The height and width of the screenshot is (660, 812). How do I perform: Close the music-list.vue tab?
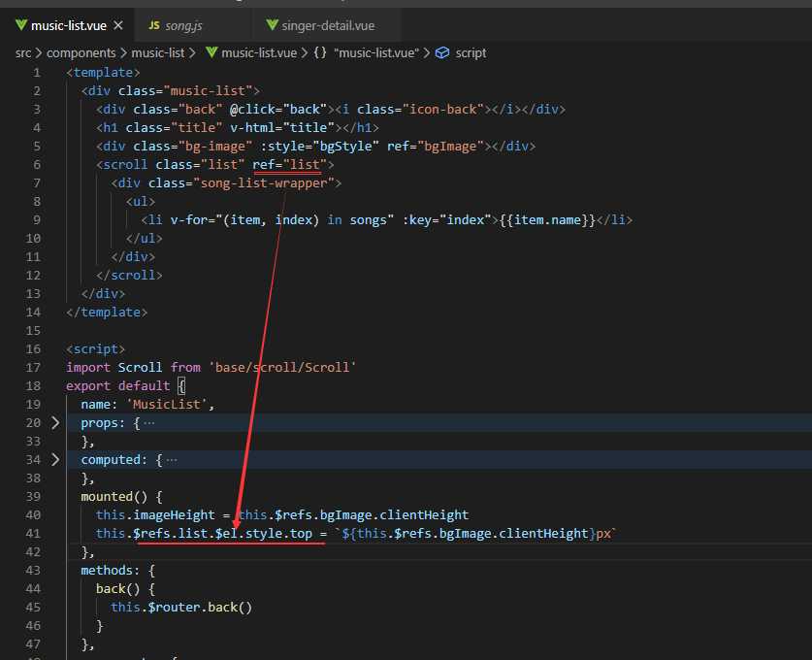pyautogui.click(x=118, y=25)
